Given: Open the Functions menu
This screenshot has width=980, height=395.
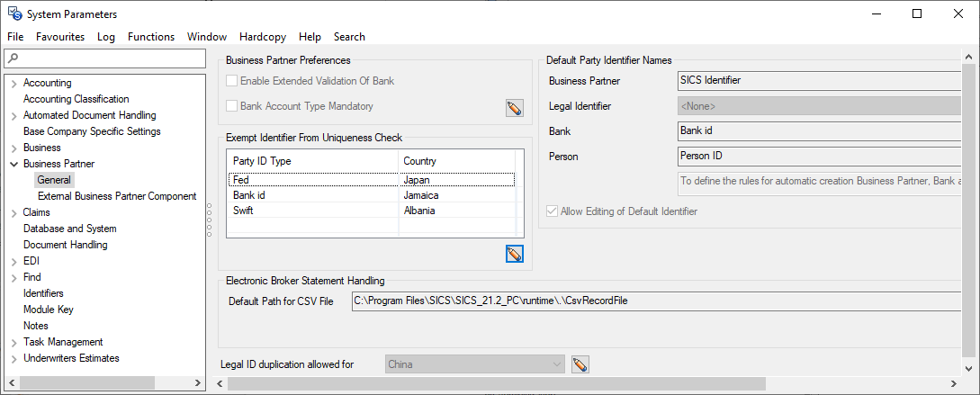Looking at the screenshot, I should pyautogui.click(x=151, y=37).
